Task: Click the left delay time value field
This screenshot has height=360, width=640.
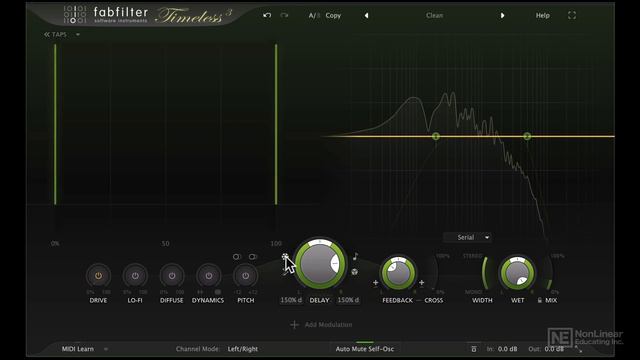Action: tap(291, 300)
